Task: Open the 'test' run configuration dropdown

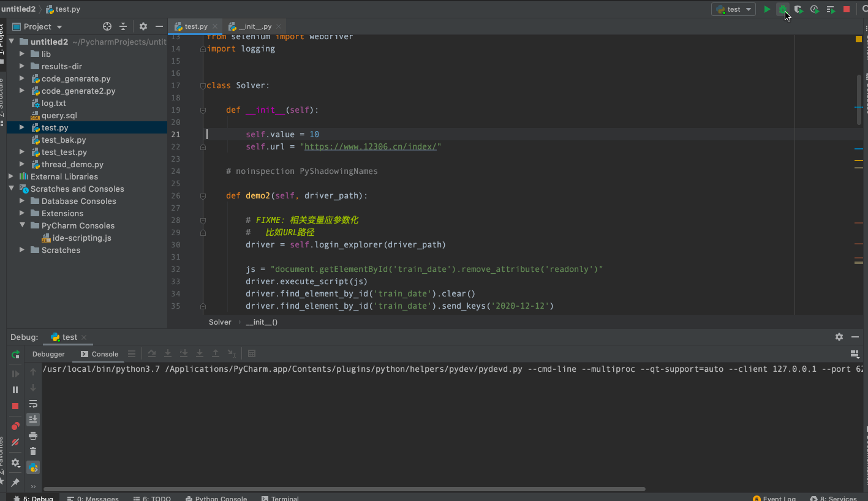Action: (733, 9)
